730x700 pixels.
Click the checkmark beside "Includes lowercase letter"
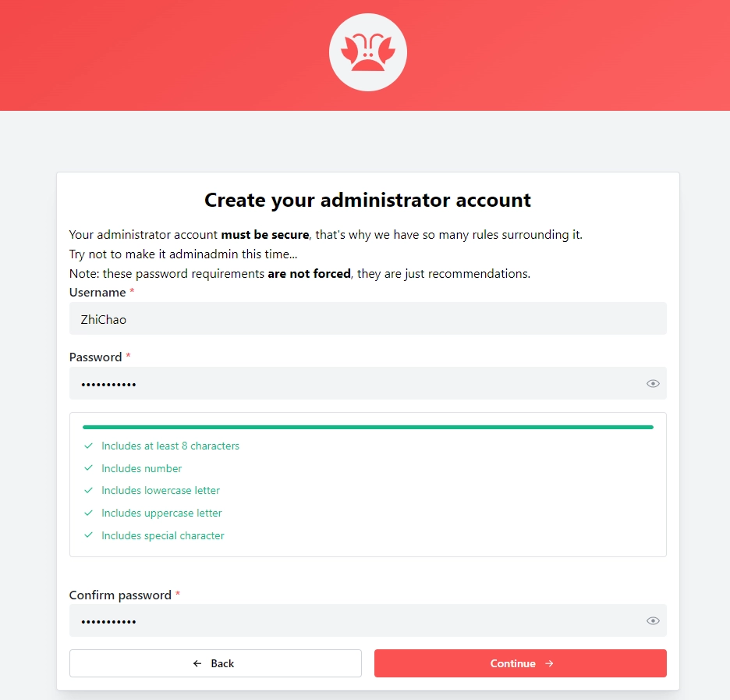click(x=88, y=491)
